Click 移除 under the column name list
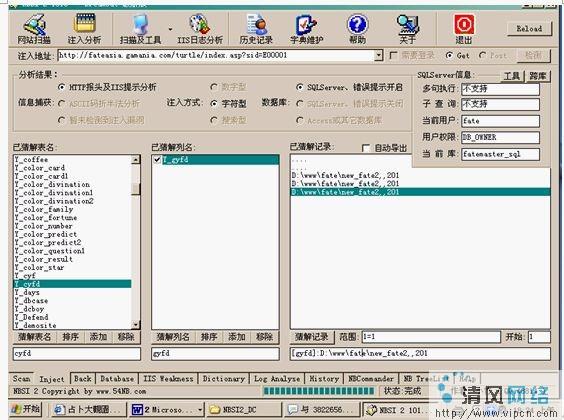 point(264,337)
